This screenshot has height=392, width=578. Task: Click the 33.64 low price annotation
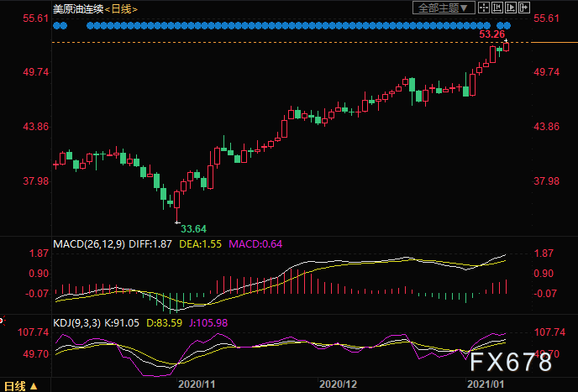click(193, 227)
